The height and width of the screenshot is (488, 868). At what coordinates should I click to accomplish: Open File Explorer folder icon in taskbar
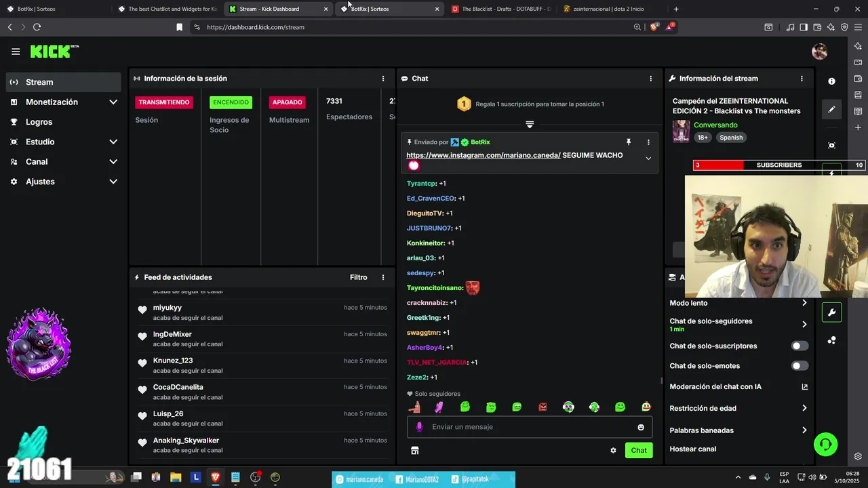click(176, 477)
